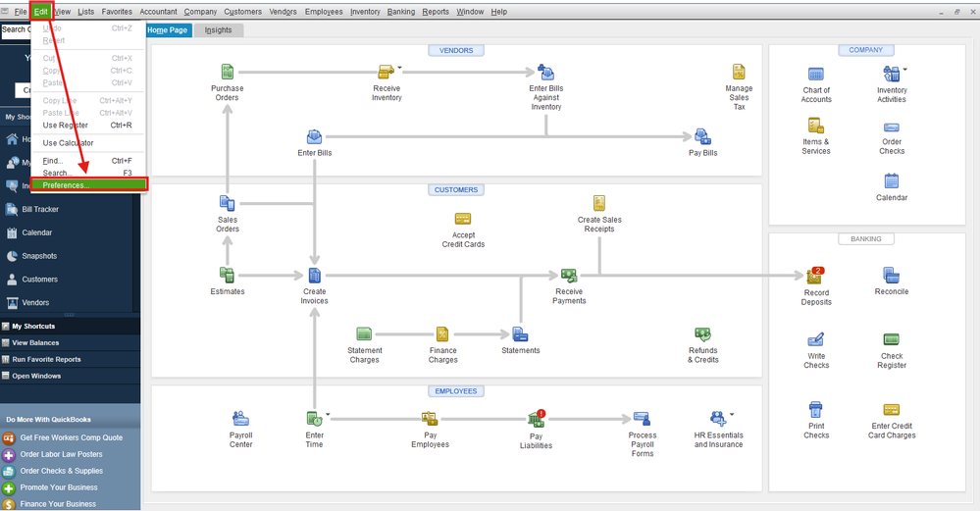Click Pay Employees icon

(x=430, y=419)
